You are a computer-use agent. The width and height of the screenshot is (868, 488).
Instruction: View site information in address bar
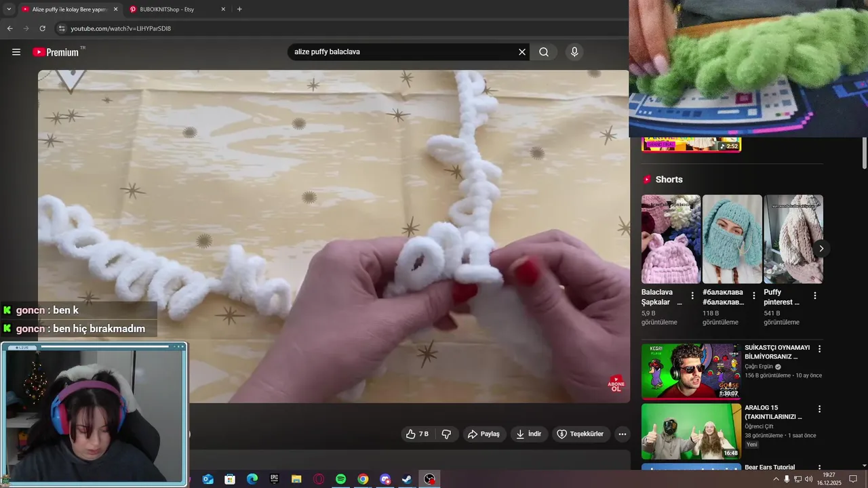click(62, 28)
